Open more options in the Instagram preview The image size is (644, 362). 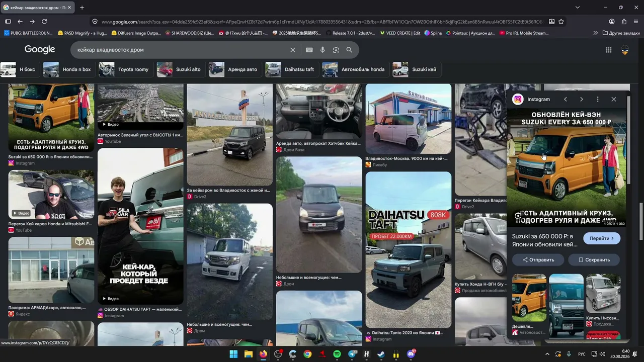[x=598, y=100]
